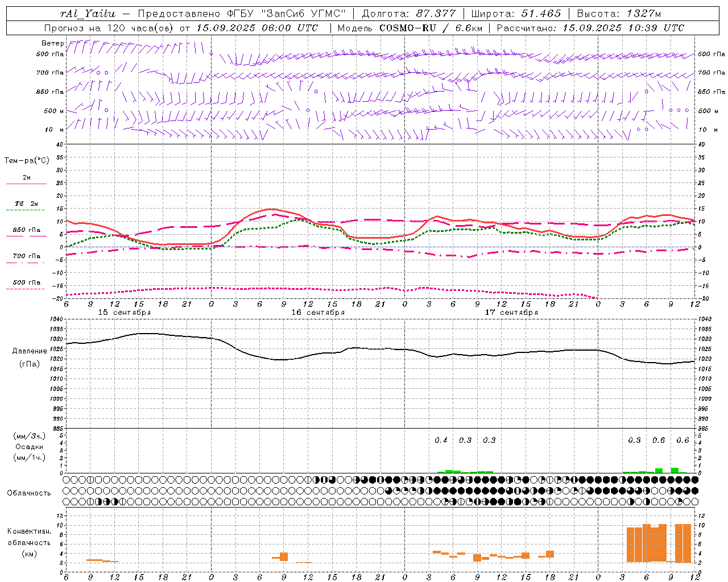Viewport: 728px width, 582px height.
Task: Click the 'Тем-ра(°C)' temperature legend title
Action: point(27,161)
